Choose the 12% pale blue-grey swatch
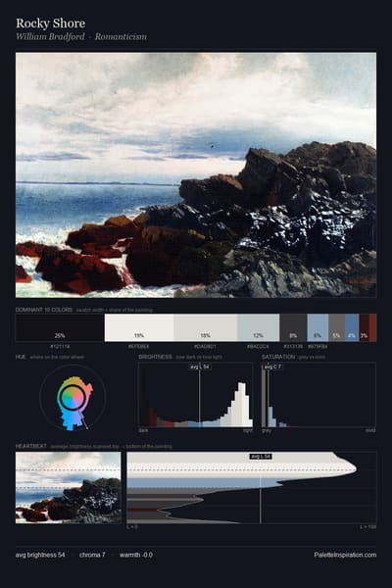 [259, 327]
